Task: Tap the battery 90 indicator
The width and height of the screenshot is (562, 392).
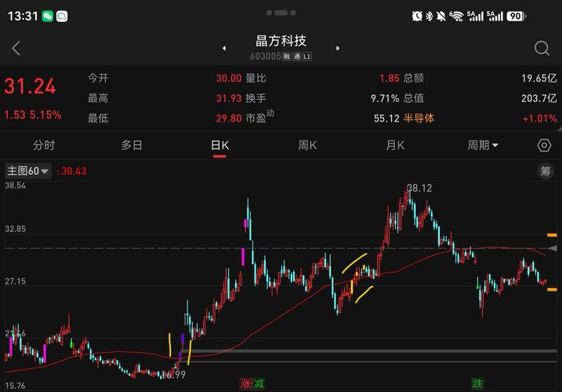Action: click(x=516, y=16)
